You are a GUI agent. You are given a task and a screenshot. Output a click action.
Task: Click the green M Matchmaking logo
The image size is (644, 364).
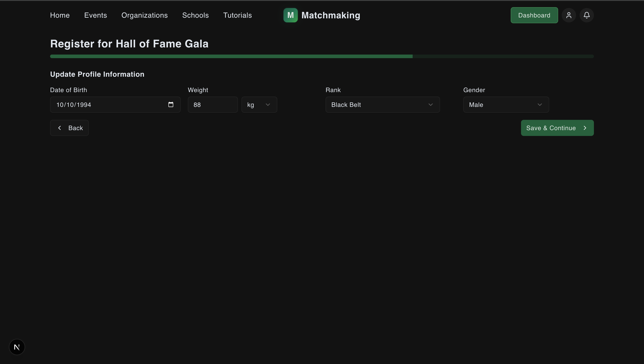click(x=290, y=15)
